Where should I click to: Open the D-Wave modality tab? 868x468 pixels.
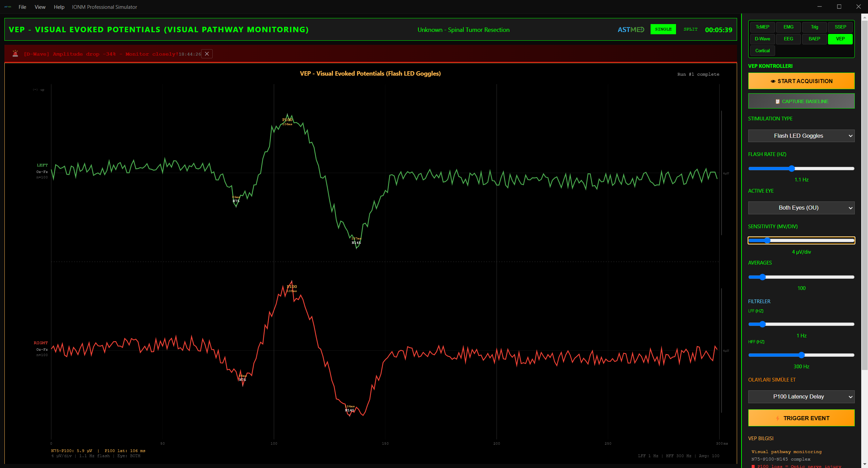[x=762, y=39]
